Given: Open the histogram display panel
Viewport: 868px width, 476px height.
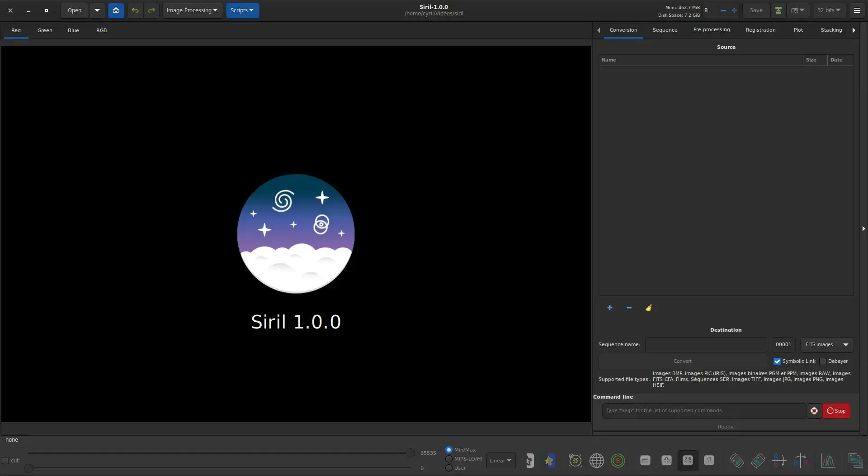Looking at the screenshot, I should 828,460.
